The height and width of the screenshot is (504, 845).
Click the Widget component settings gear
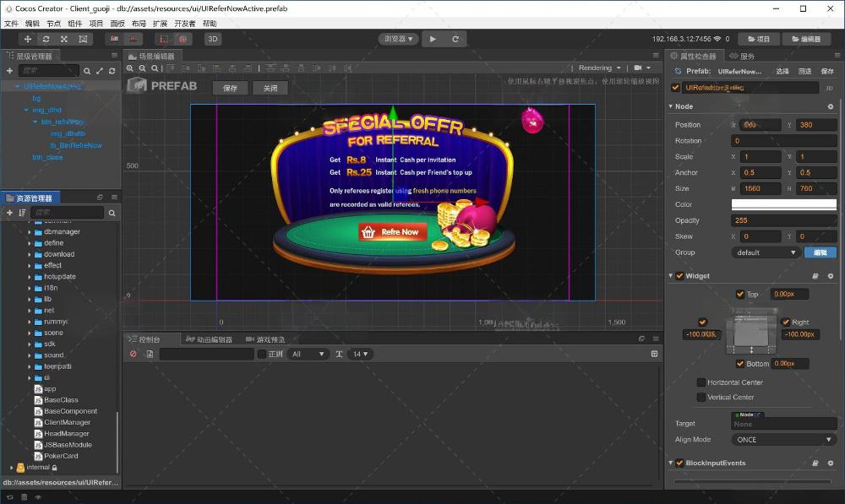(x=830, y=276)
